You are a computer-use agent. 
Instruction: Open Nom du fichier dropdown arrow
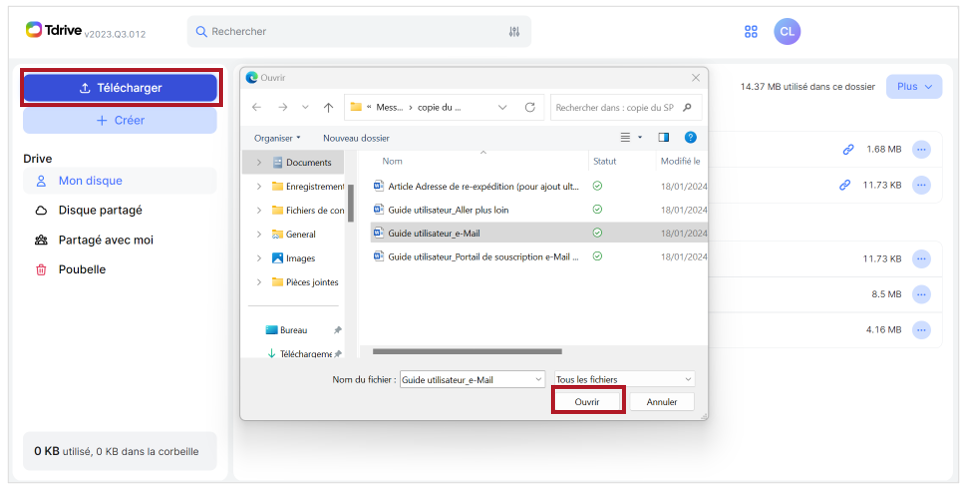539,379
